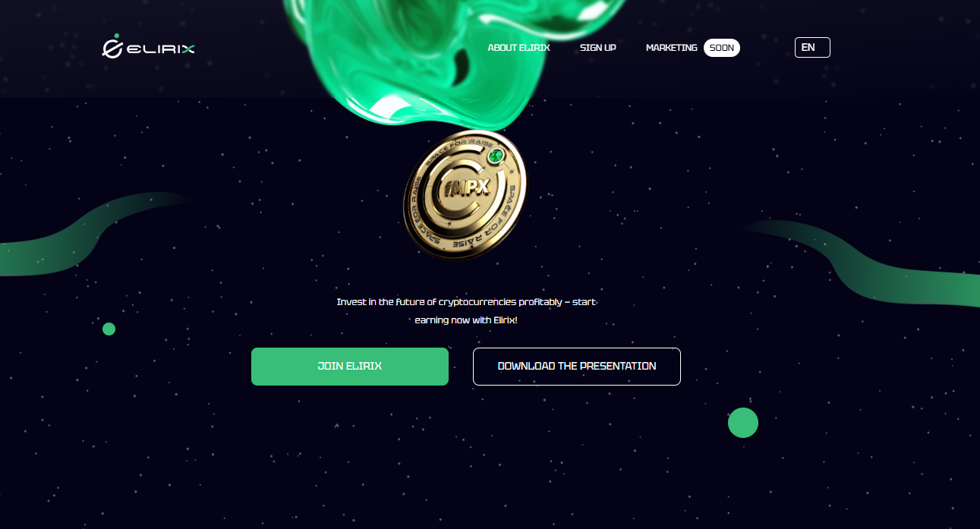Open the EN language selector

[x=812, y=47]
